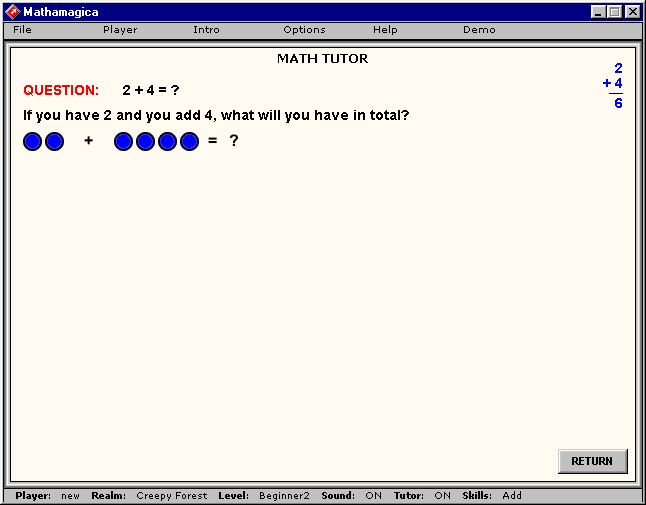Click the first blue circle in the pair
Screen dimensions: 646x505
point(33,142)
